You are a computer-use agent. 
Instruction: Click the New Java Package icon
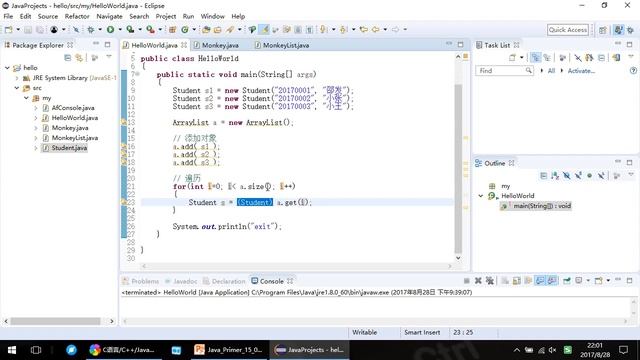tap(172, 29)
